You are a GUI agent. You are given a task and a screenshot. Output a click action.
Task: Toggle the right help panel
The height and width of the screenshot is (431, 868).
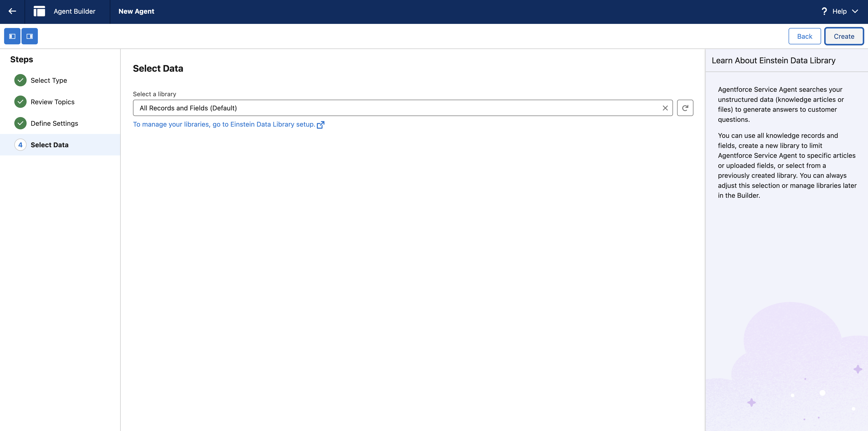[x=30, y=36]
